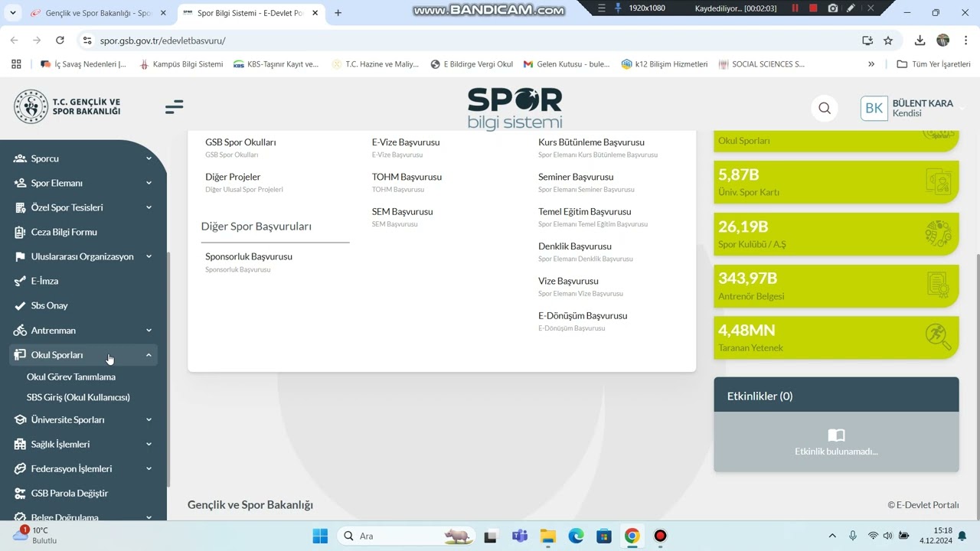Viewport: 980px width, 551px height.
Task: Open the Windows Start menu
Action: 320,536
